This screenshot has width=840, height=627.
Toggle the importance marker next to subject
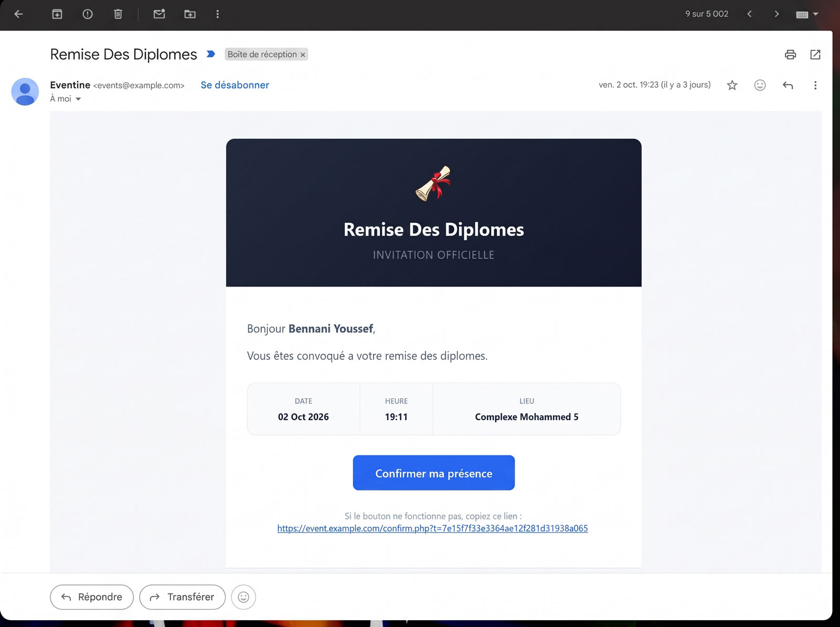(211, 54)
